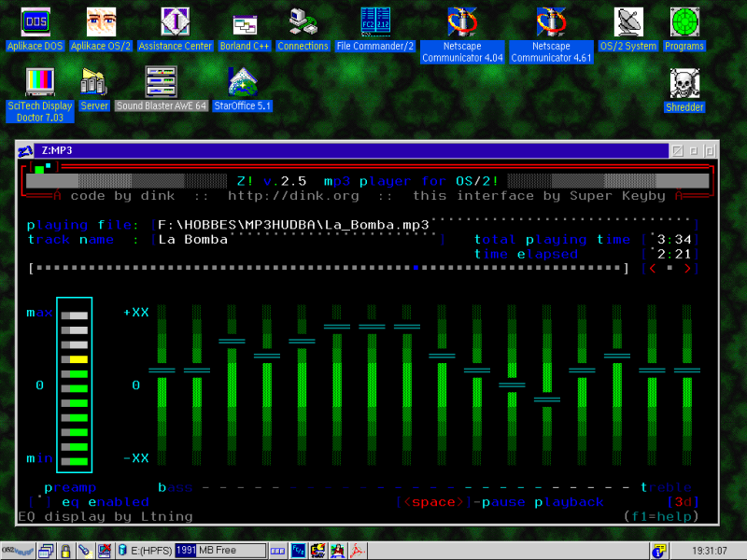
Task: Click the playing file path F:\HOBBES\MP3HUDBA\La_Bomba.mp3
Action: point(293,225)
